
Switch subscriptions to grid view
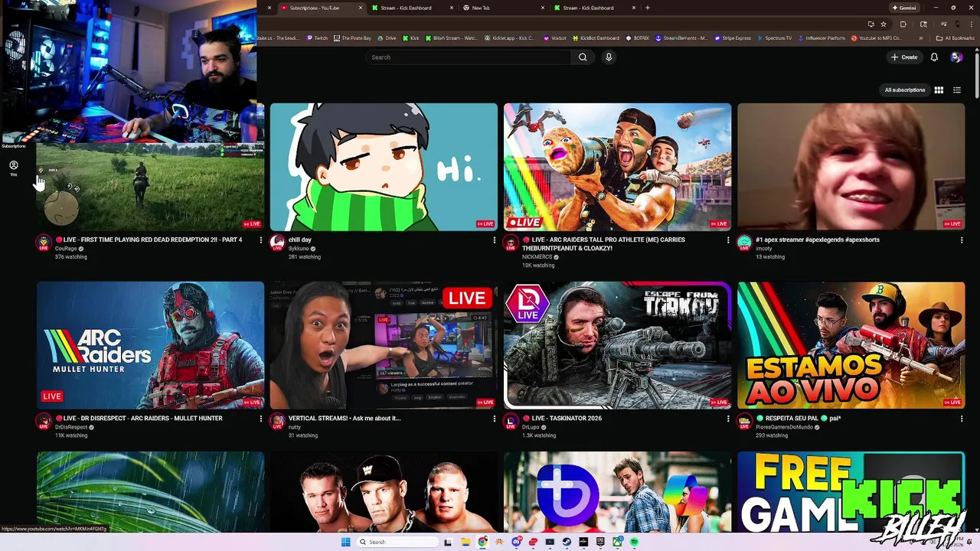tap(939, 90)
